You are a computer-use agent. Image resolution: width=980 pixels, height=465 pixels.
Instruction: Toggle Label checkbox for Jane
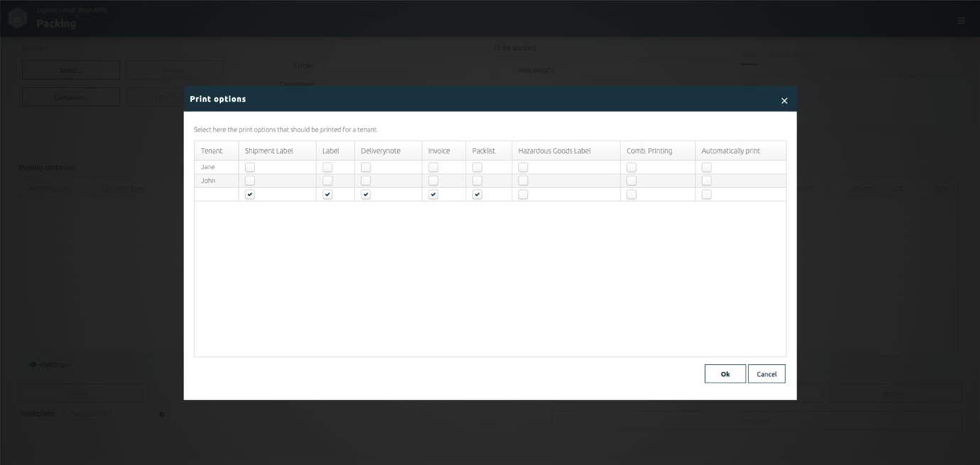tap(327, 168)
